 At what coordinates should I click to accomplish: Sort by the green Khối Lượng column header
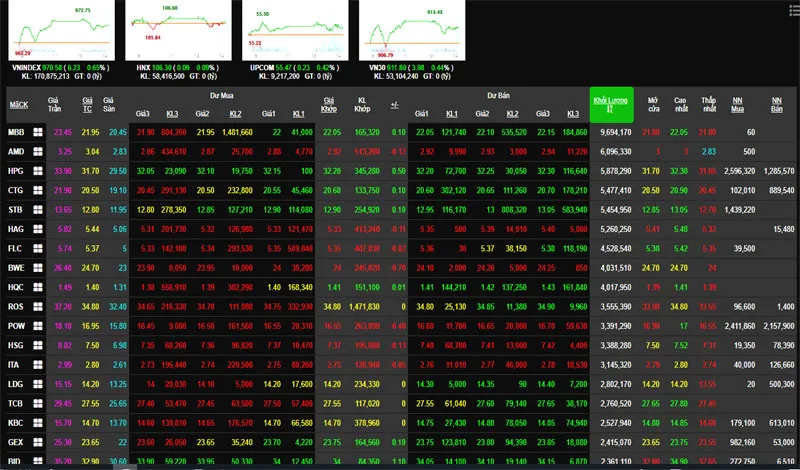611,105
